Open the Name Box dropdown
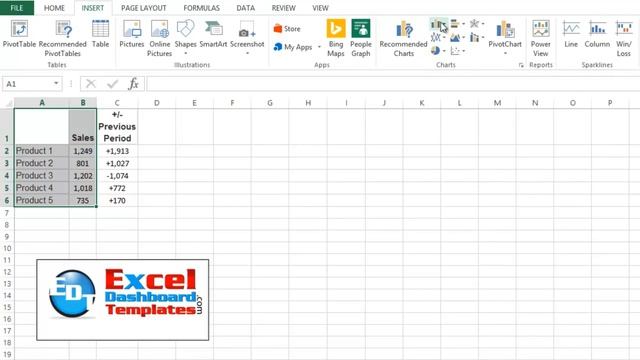The image size is (640, 360). 56,84
